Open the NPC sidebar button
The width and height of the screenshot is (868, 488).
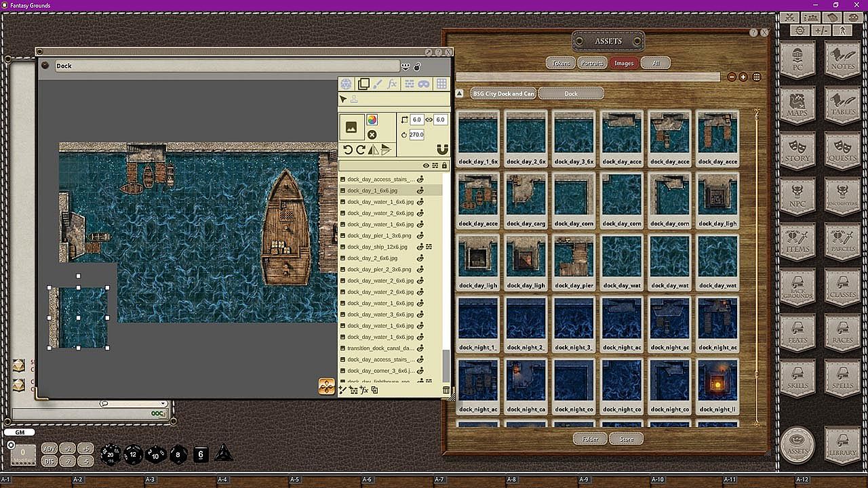click(x=797, y=195)
